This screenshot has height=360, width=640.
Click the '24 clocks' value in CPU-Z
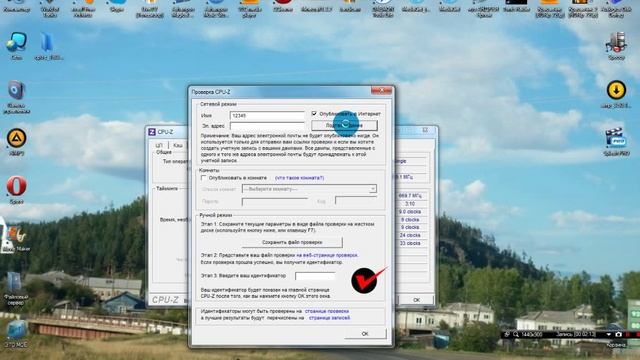click(410, 236)
